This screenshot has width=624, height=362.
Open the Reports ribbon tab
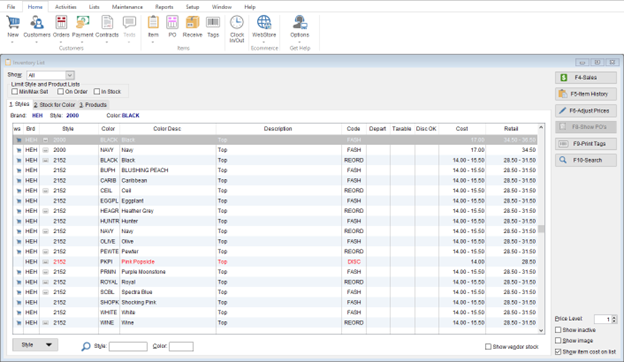[x=164, y=7]
